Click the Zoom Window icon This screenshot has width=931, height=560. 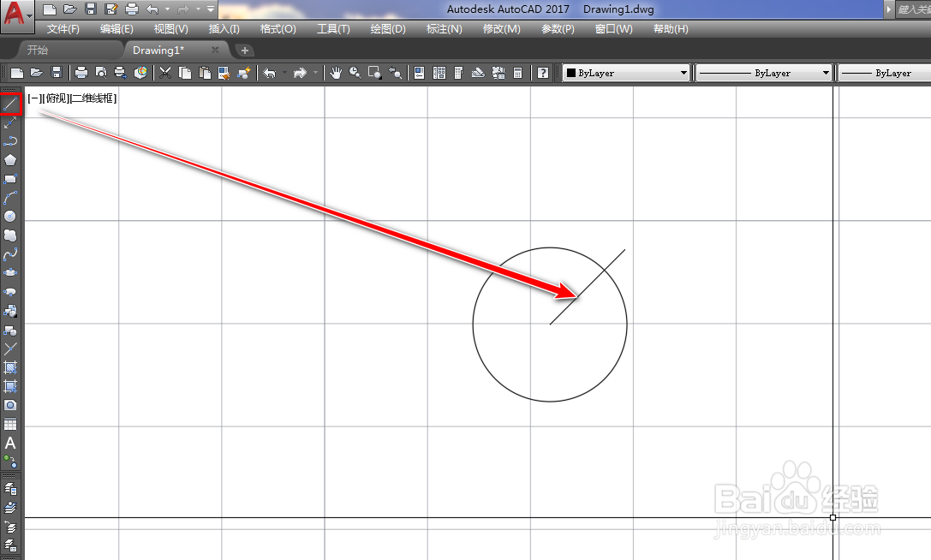(x=374, y=73)
